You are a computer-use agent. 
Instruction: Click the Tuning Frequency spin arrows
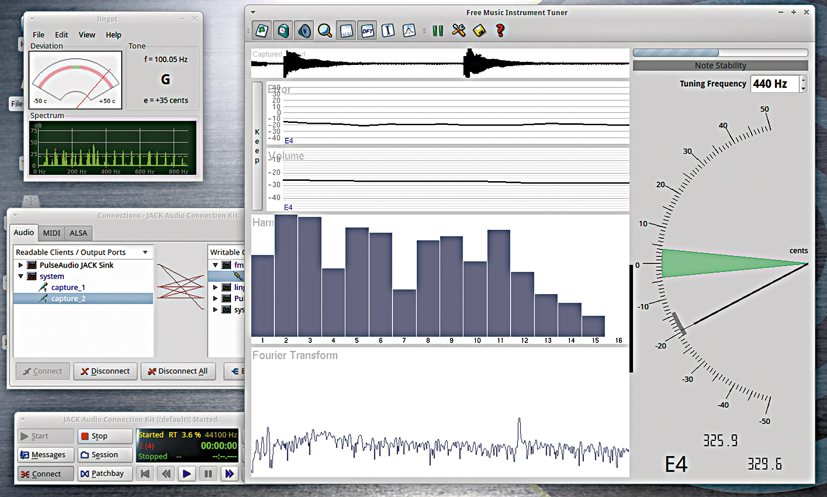point(803,84)
